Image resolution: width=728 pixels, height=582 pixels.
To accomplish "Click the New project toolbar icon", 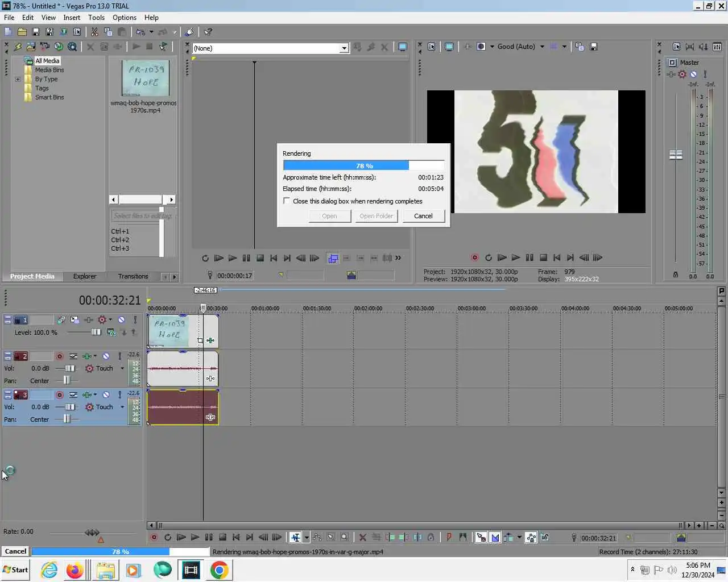I will point(8,32).
